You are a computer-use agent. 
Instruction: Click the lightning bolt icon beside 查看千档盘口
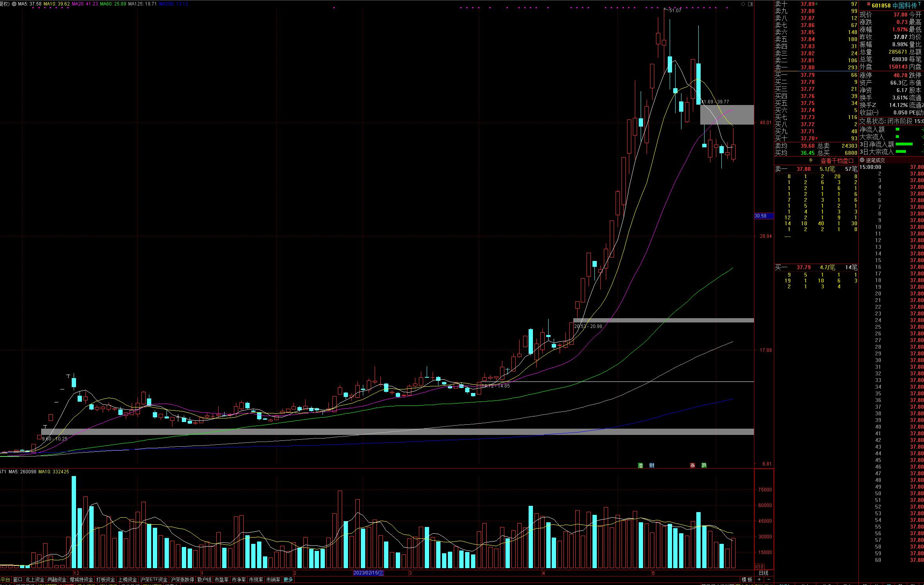[x=811, y=161]
